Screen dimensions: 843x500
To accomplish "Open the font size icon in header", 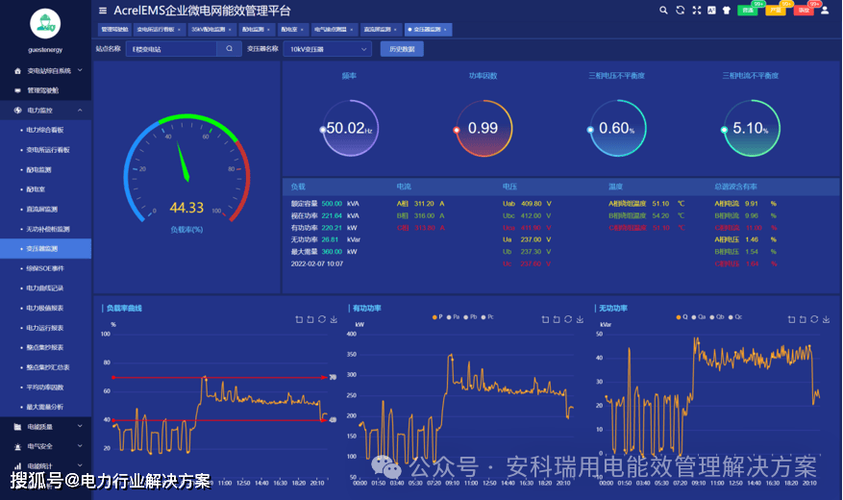I will coord(711,10).
